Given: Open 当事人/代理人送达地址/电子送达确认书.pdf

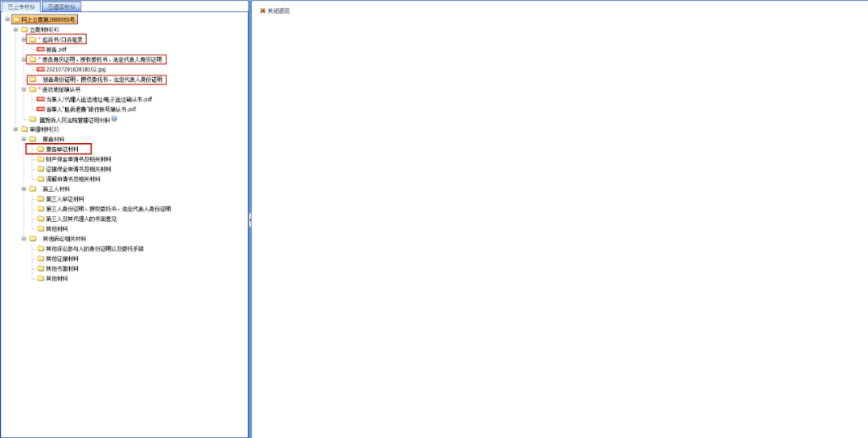Looking at the screenshot, I should tap(99, 99).
